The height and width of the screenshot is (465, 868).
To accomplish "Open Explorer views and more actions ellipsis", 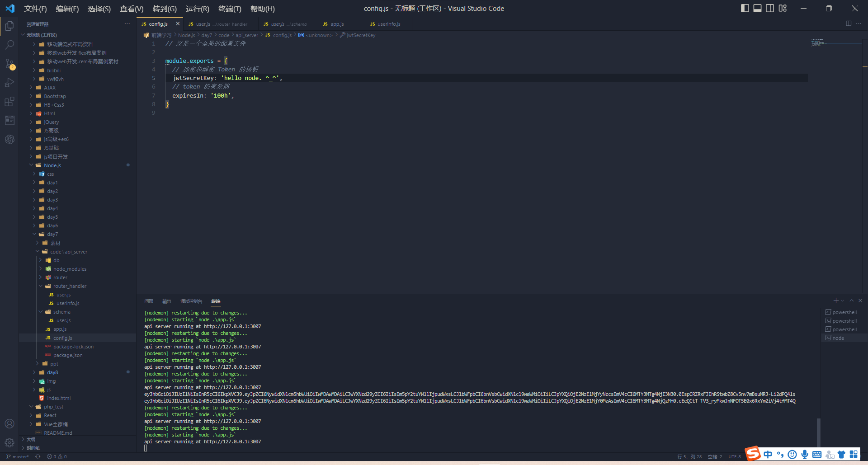I will (x=127, y=23).
